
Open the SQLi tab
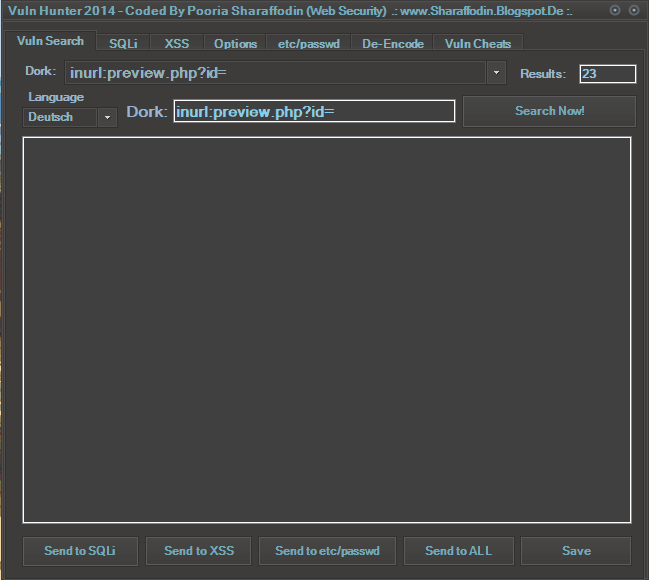click(x=123, y=44)
